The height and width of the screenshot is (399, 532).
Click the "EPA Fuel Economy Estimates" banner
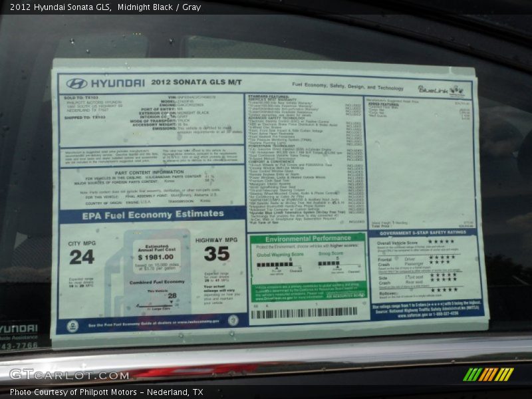pos(152,215)
